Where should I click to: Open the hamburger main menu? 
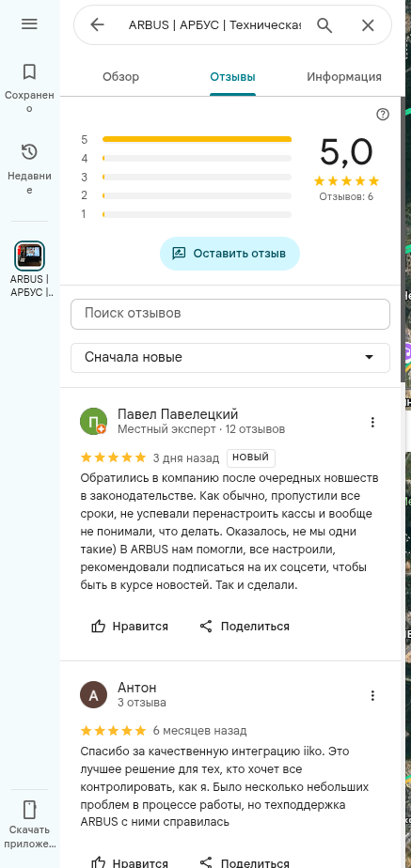(29, 23)
